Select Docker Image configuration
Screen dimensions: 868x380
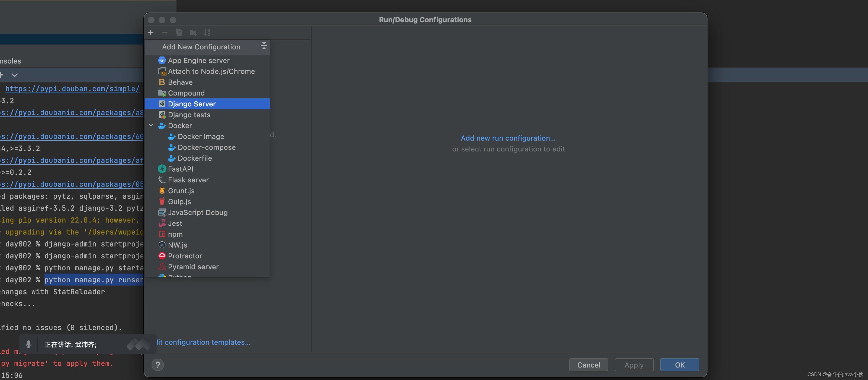click(207, 136)
